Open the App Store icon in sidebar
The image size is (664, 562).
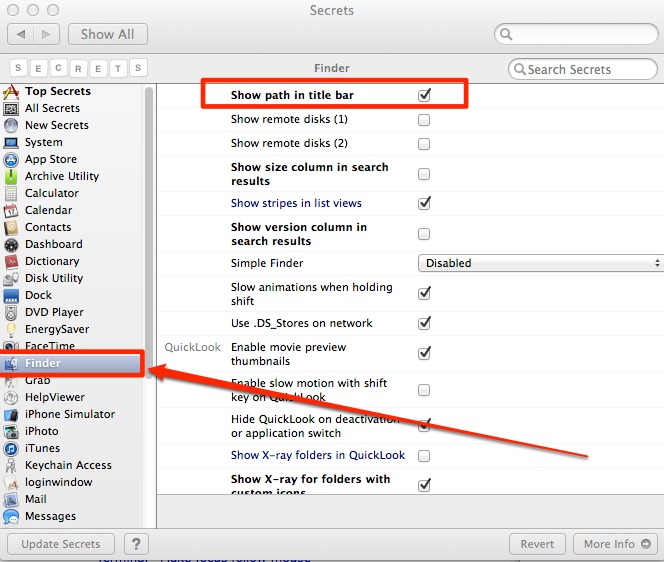[11, 159]
